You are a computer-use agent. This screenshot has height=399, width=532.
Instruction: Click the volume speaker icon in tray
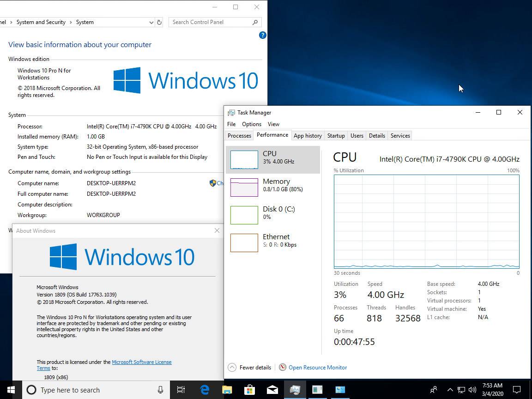click(472, 390)
